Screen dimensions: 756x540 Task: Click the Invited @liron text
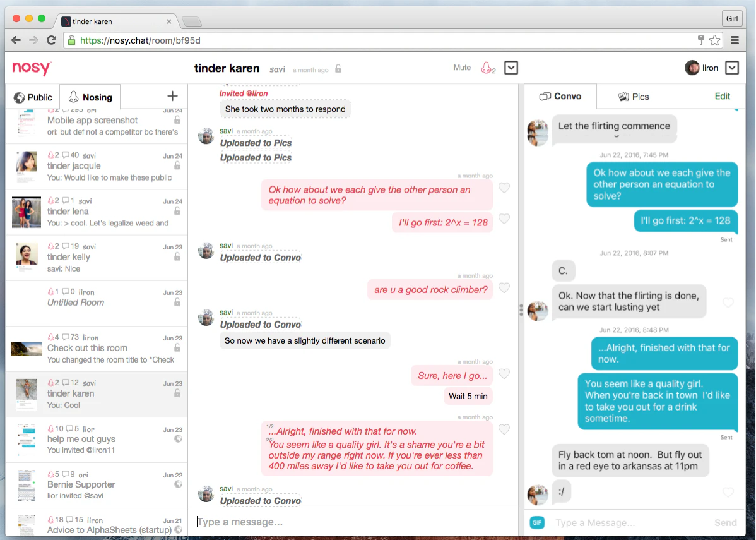click(244, 93)
